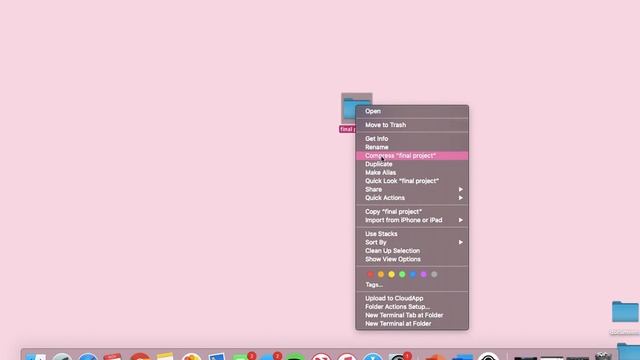Apply the orange tag color
The width and height of the screenshot is (640, 360).
tap(381, 274)
